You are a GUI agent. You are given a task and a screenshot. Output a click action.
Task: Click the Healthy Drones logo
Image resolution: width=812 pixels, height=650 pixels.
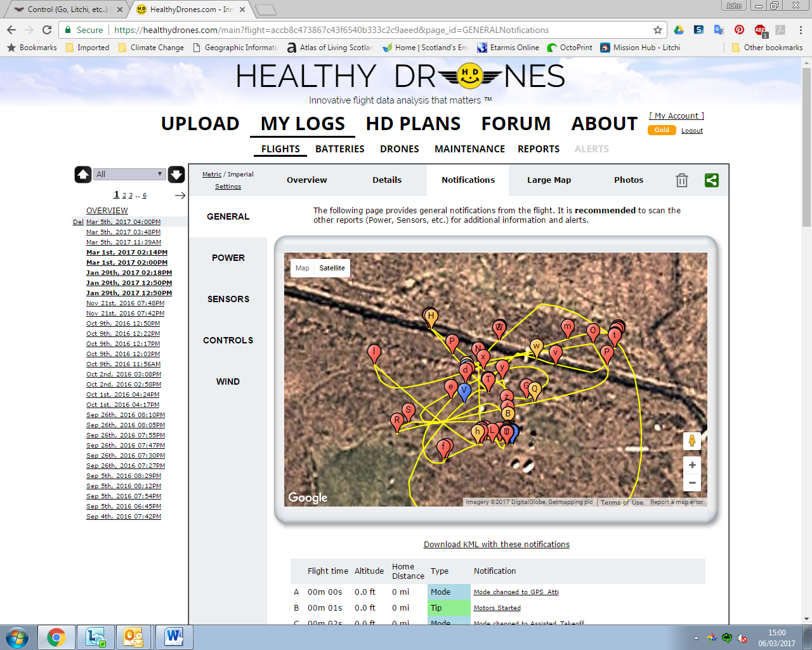[400, 76]
